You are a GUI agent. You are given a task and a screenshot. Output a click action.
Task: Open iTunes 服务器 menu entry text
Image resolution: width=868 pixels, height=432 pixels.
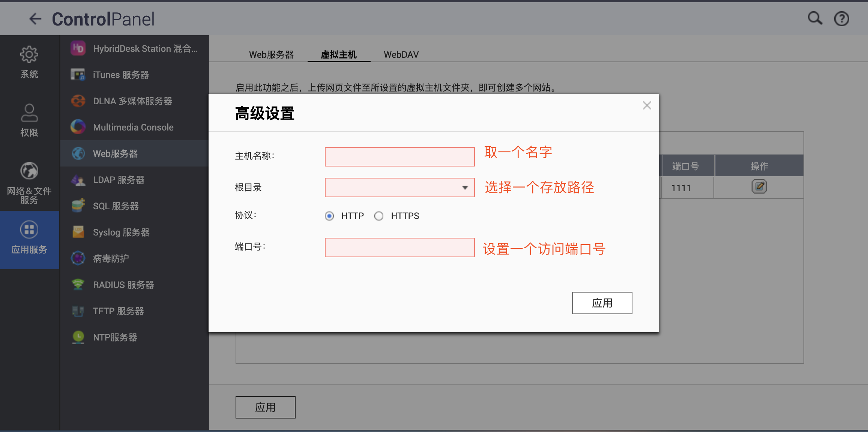click(121, 75)
